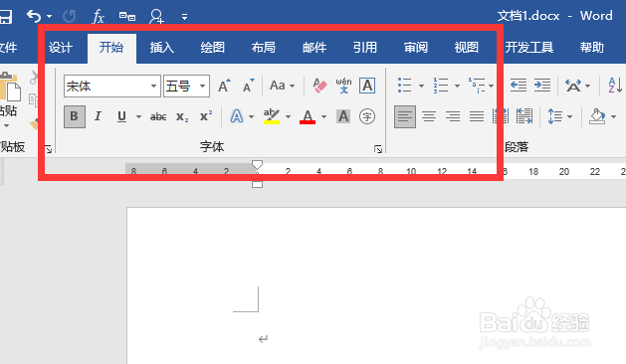The image size is (626, 364).
Task: Apply the red font color
Action: (308, 116)
